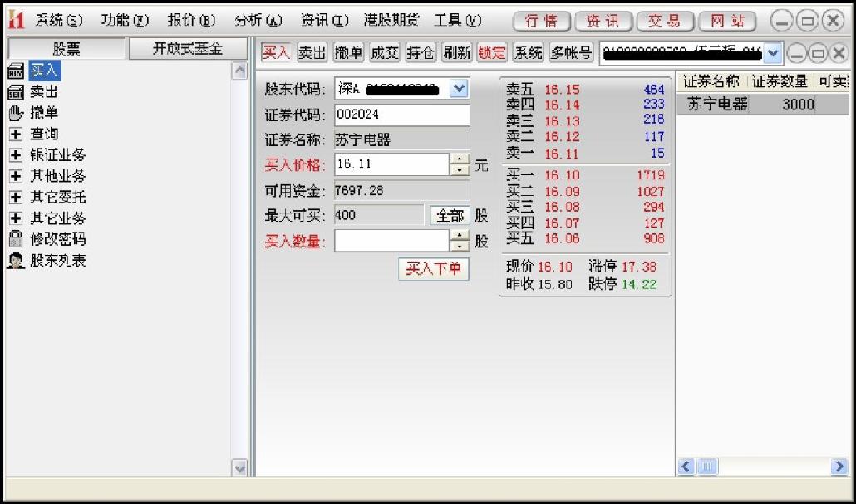Viewport: 856px width, 504px height.
Task: Click the 撤单 hand icon in sidebar
Action: click(16, 113)
